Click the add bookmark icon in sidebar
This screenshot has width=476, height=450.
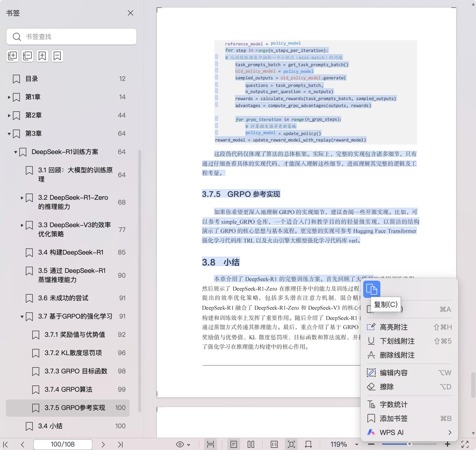click(x=42, y=56)
